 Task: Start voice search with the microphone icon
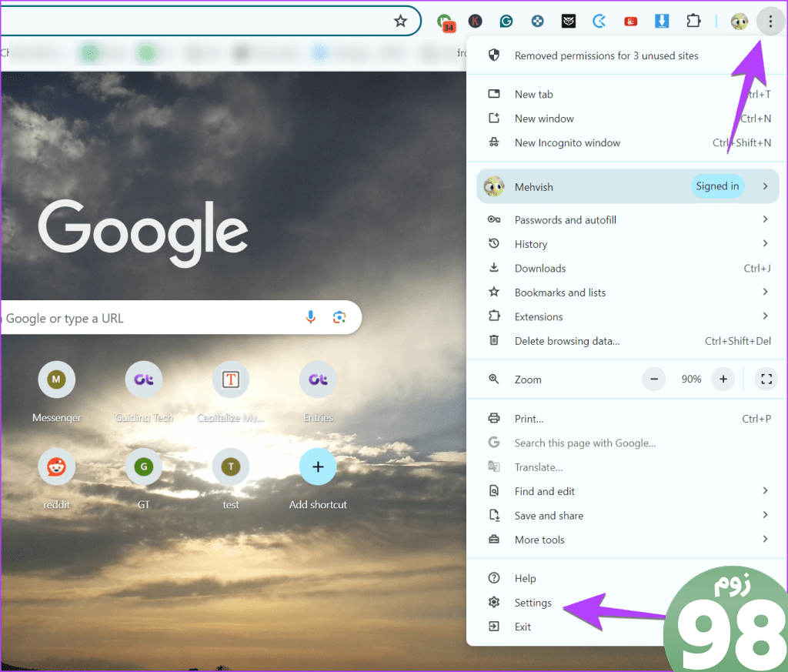tap(311, 317)
